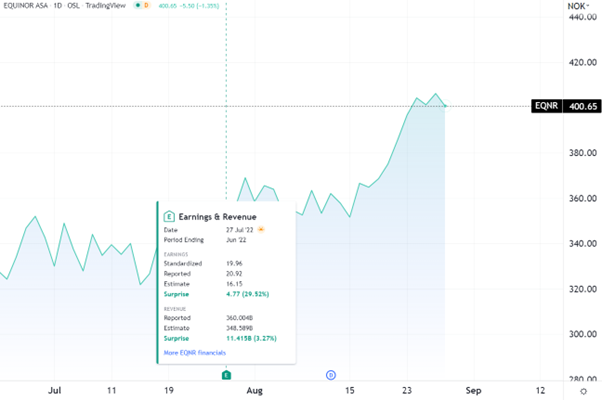The width and height of the screenshot is (602, 400).
Task: Click the 300.00 price axis label
Action: tap(583, 334)
